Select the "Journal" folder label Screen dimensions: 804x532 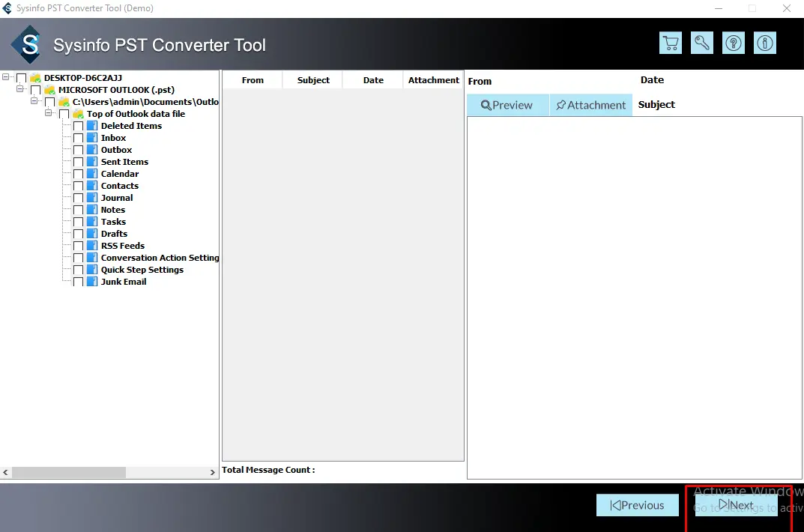pos(117,198)
